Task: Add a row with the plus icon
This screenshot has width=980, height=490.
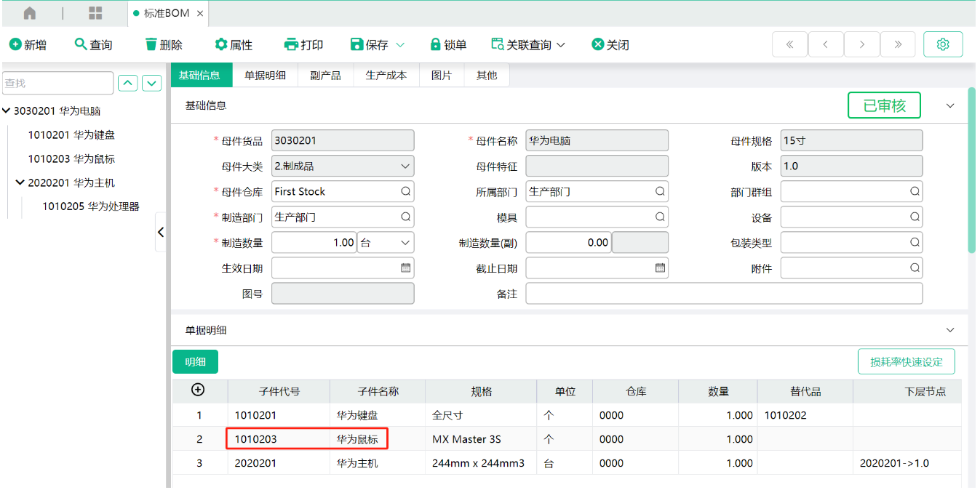Action: [197, 390]
